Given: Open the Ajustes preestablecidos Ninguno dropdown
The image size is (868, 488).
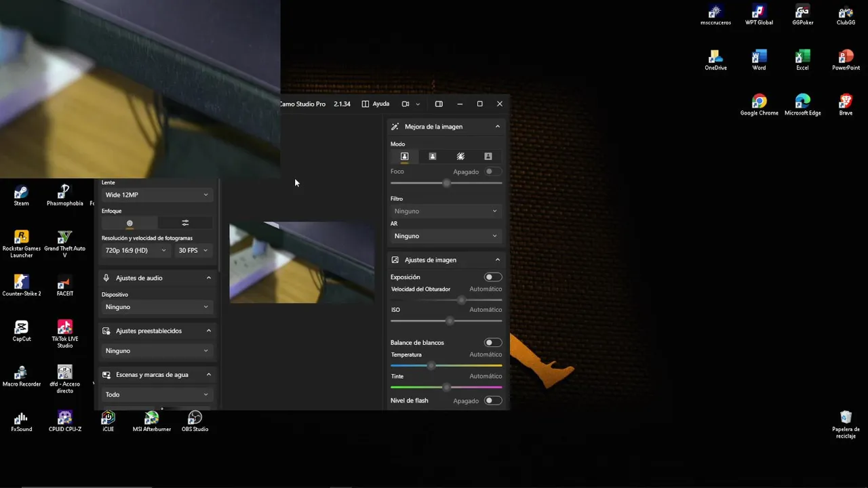Looking at the screenshot, I should click(157, 351).
